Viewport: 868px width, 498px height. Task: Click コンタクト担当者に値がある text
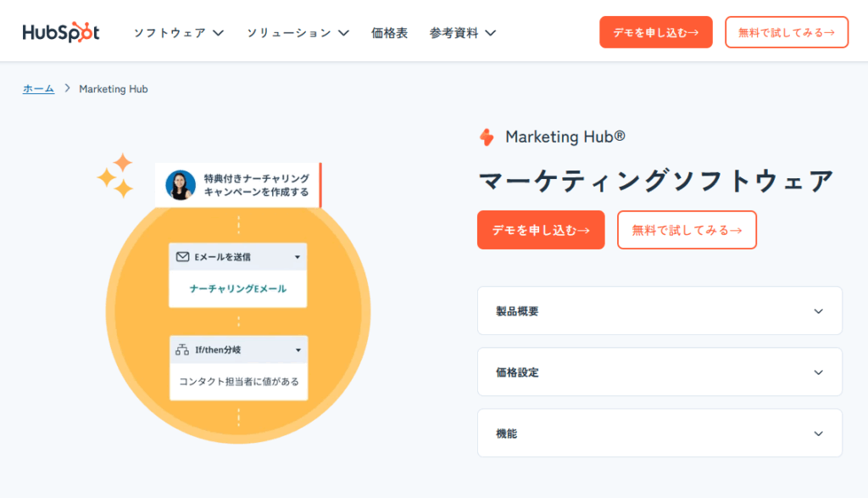tap(238, 381)
